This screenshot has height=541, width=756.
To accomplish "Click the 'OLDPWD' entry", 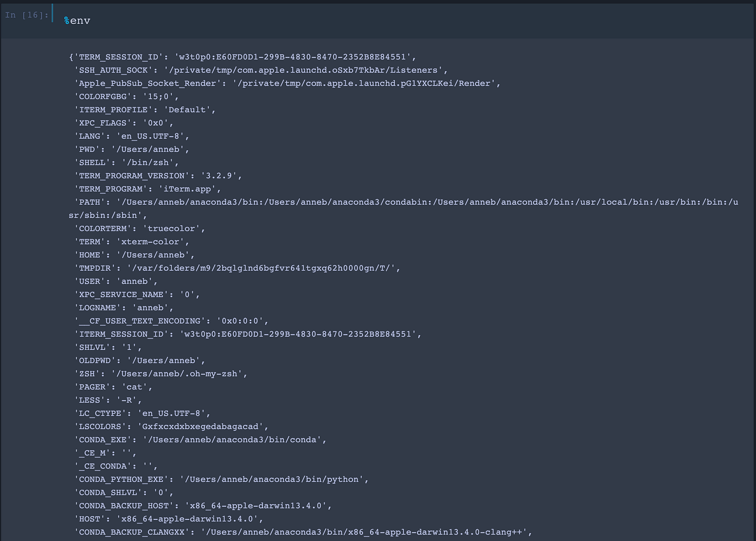I will click(139, 360).
